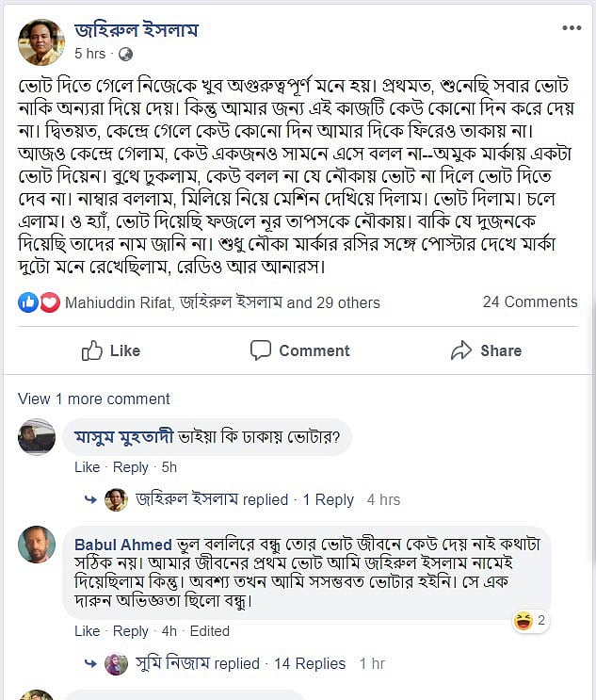This screenshot has height=700, width=596.
Task: Click the globe public audience icon
Action: tap(126, 54)
